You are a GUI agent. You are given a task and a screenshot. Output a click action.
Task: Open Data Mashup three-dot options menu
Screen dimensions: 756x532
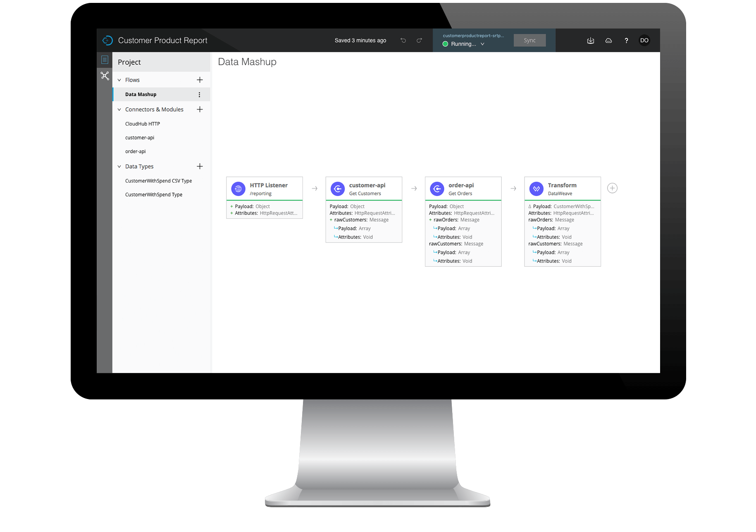pyautogui.click(x=199, y=95)
